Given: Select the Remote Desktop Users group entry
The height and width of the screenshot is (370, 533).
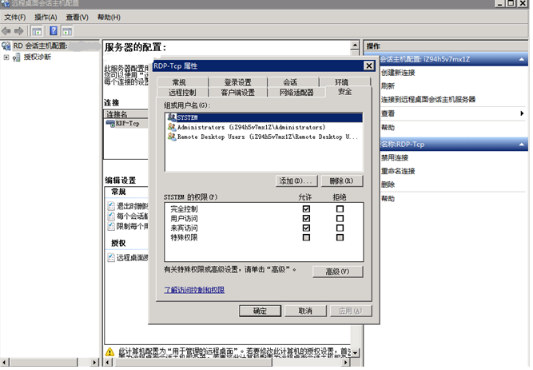Looking at the screenshot, I should (263, 137).
